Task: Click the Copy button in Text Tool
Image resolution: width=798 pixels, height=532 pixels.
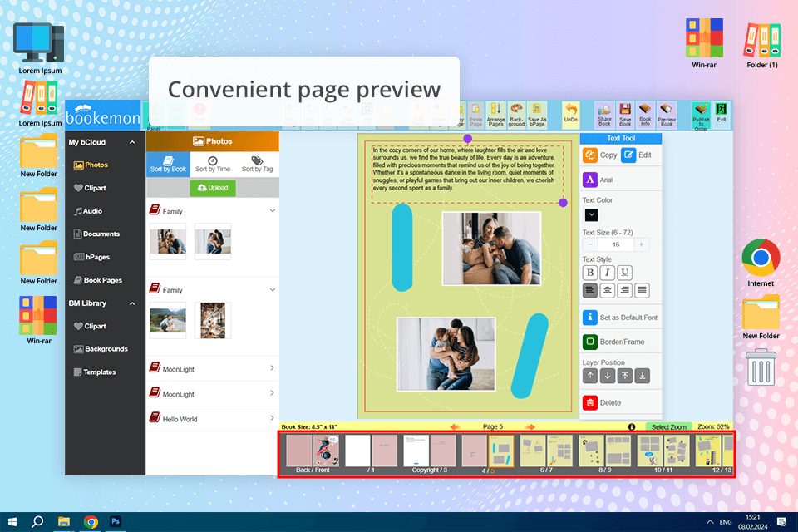Action: [x=600, y=155]
